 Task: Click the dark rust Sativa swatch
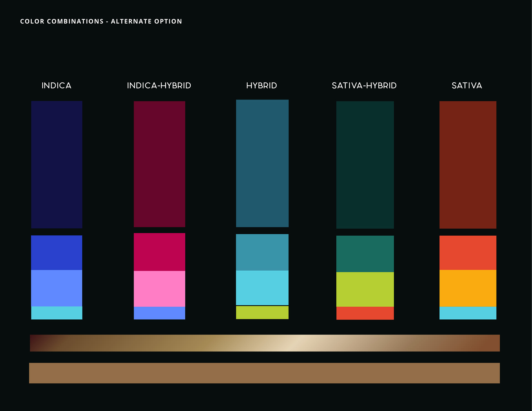(468, 165)
